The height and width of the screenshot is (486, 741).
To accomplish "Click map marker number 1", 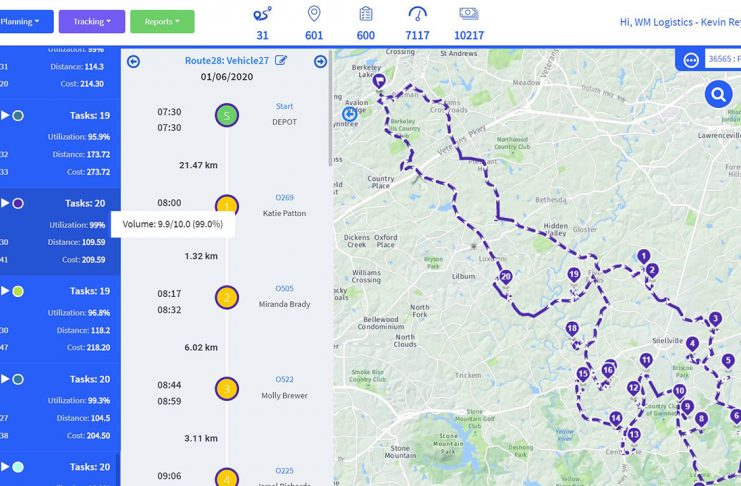I will [643, 257].
